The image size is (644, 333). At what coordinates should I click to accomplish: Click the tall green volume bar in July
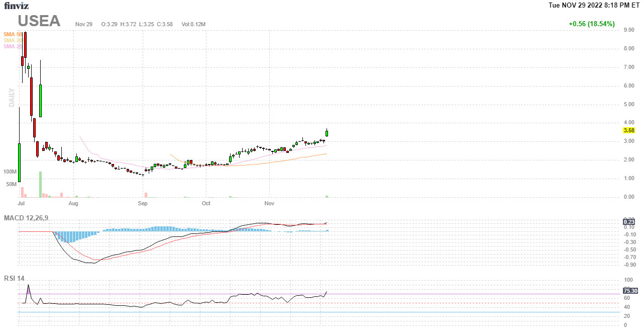tap(40, 185)
